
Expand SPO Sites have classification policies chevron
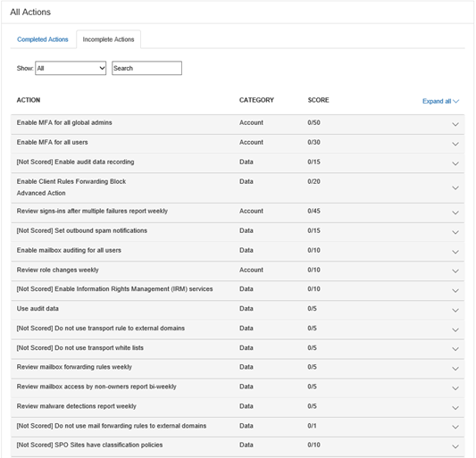coord(455,446)
